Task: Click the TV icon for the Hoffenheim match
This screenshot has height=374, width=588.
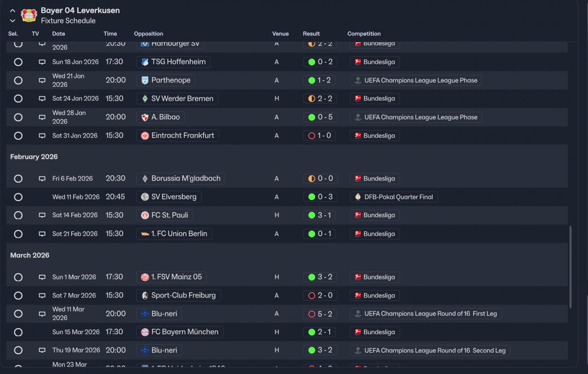Action: (42, 62)
